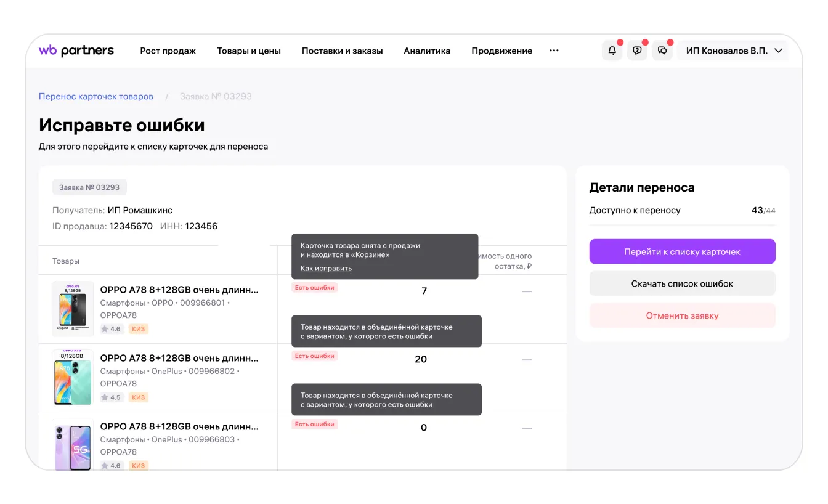This screenshot has height=504, width=828.
Task: Click the Заявка № 03293 badge
Action: [89, 187]
